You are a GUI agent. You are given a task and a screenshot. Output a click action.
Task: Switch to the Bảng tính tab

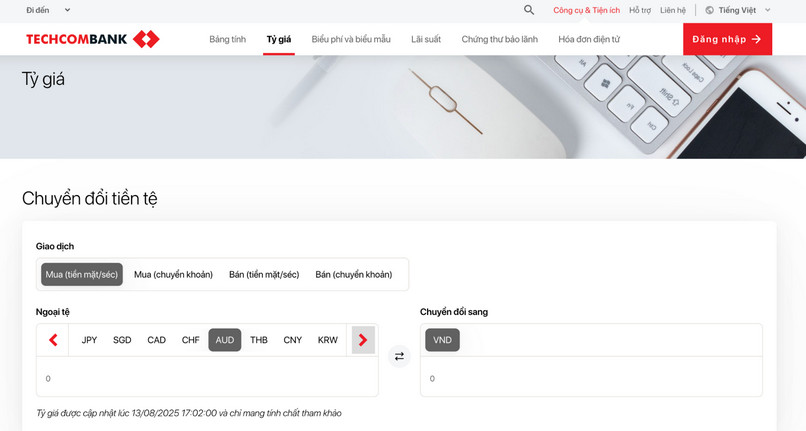[x=227, y=39]
